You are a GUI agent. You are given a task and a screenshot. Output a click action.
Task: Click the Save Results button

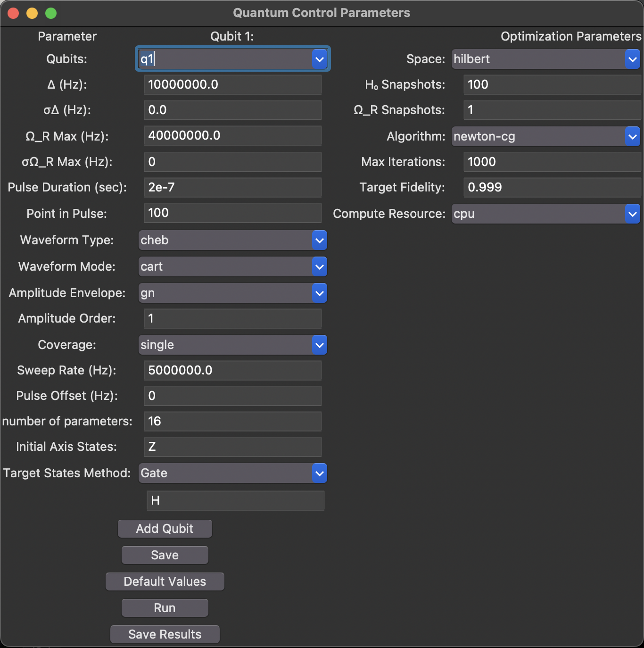point(165,634)
